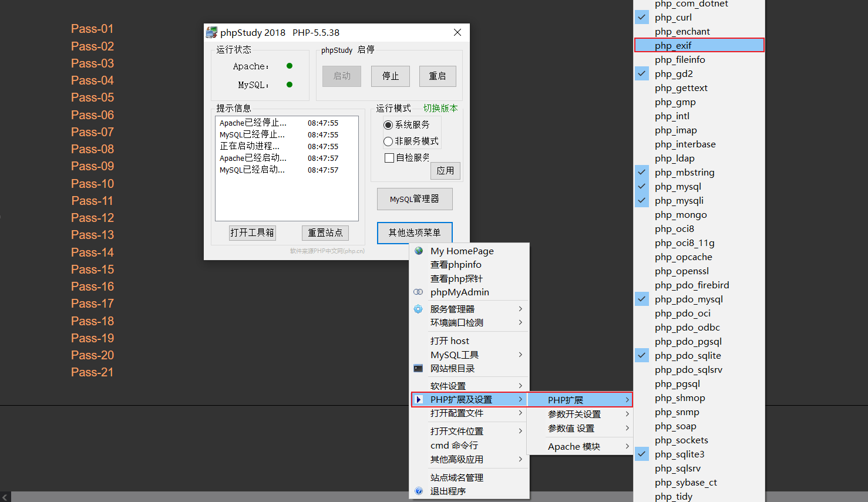Screen dimensions: 868x502
Task: Click the globe icon beside My HomePage
Action: [x=419, y=251]
